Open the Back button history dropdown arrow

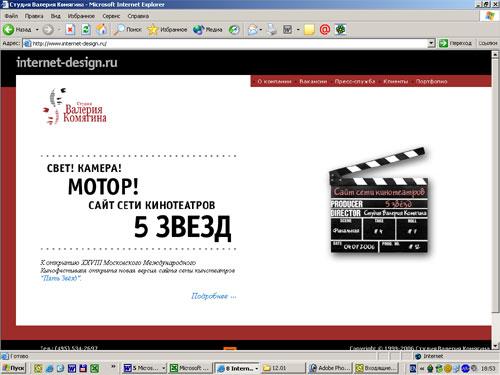pyautogui.click(x=37, y=30)
